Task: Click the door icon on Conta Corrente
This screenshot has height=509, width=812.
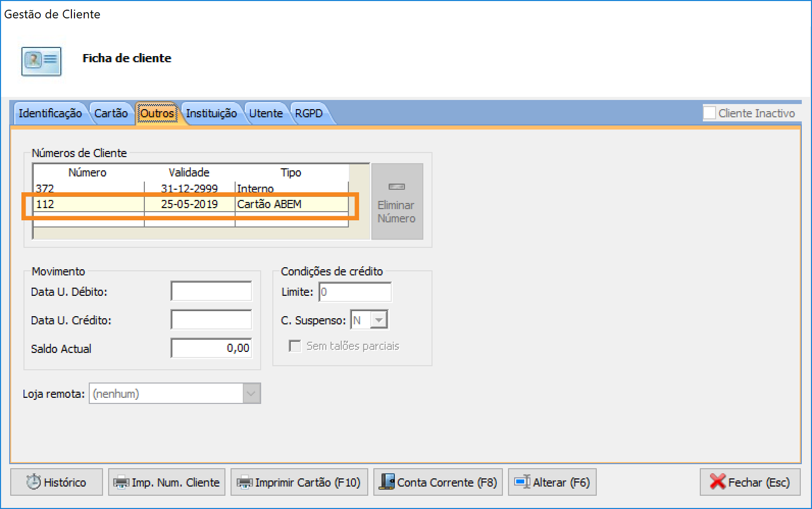Action: pyautogui.click(x=387, y=482)
